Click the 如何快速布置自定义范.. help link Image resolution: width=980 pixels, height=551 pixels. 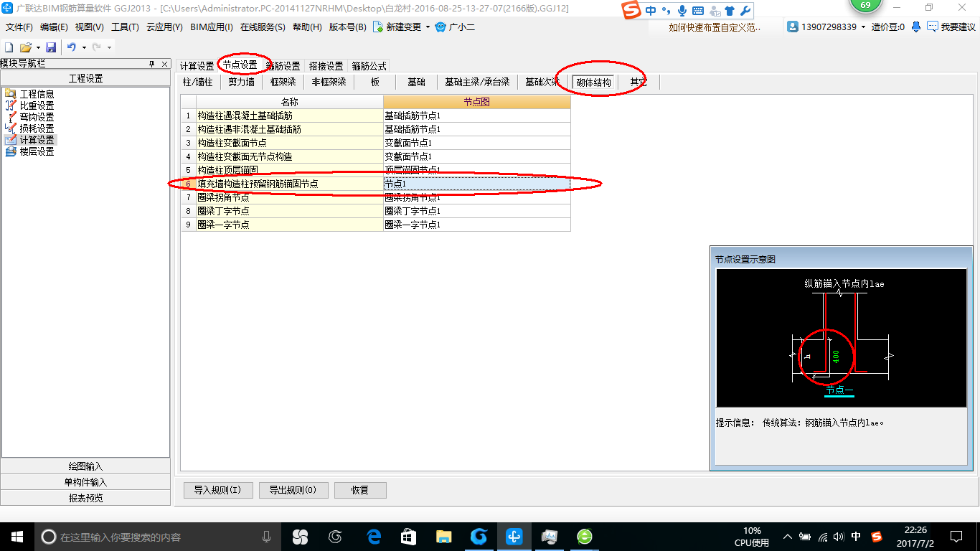click(715, 27)
